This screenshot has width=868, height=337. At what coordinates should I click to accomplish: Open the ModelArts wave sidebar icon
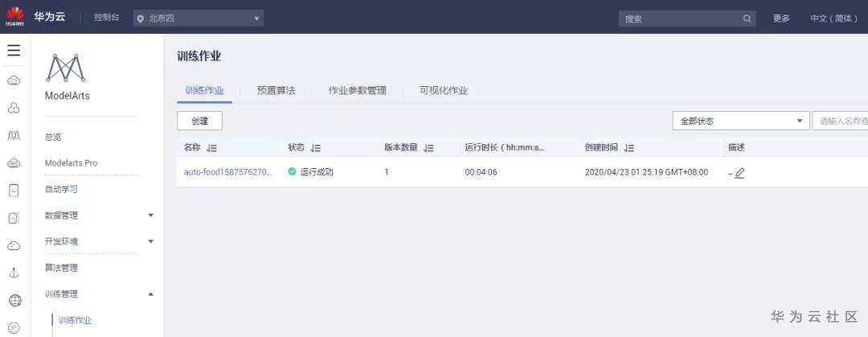point(14,135)
